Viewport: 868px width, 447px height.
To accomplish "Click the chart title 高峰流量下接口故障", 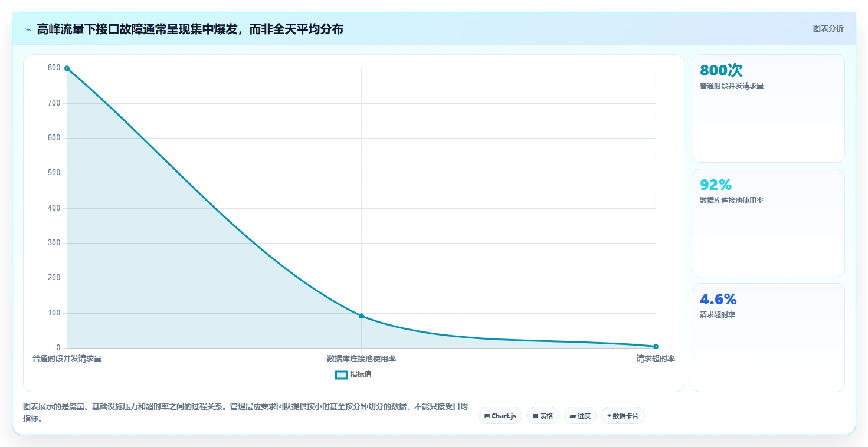I will 190,29.
